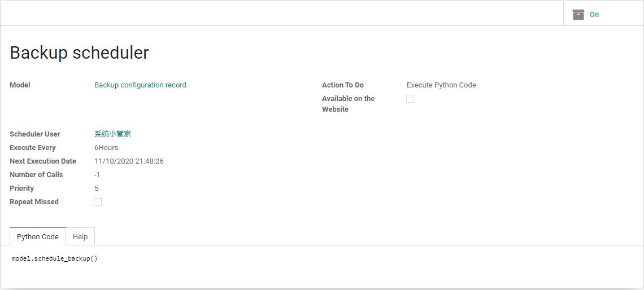This screenshot has width=644, height=290.
Task: Click the Scheduler User label
Action: point(35,134)
